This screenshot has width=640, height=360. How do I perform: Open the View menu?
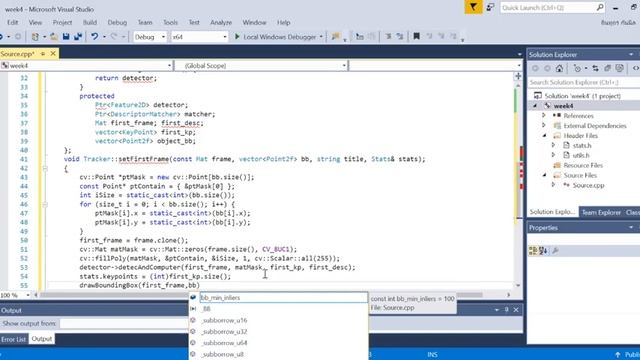pos(35,22)
